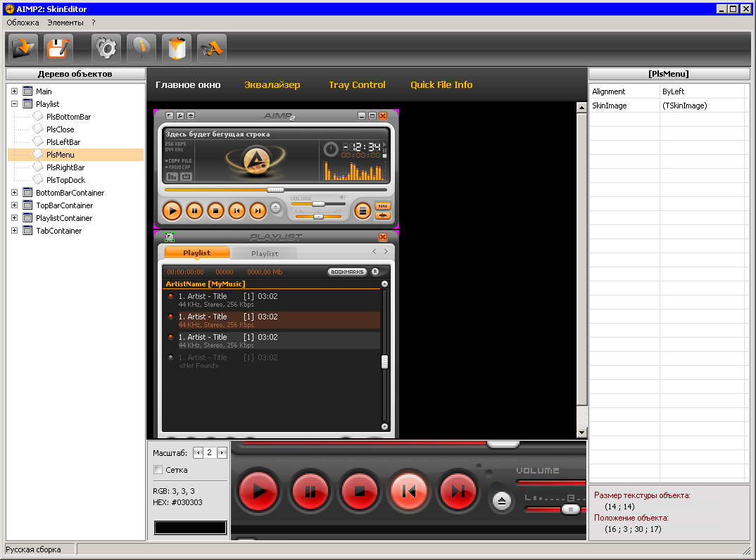Expand the BottomBarContainer node
756x560 pixels.
[x=15, y=192]
